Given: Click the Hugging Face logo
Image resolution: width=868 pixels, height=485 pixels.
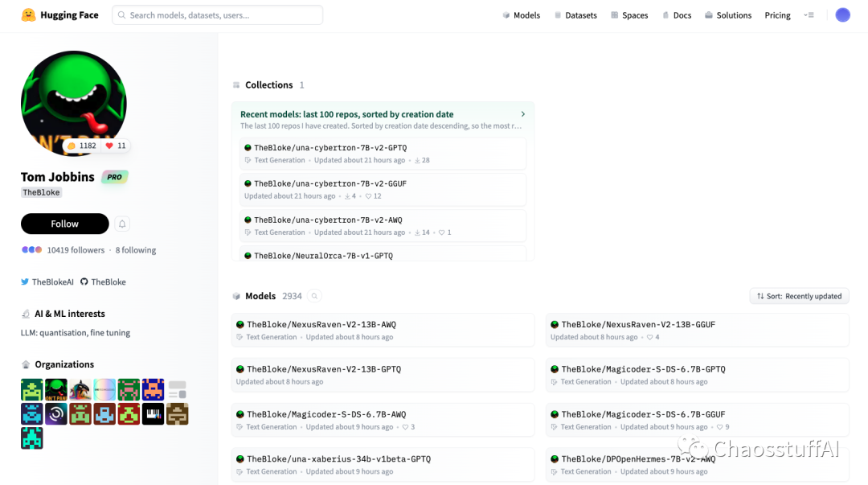Looking at the screenshot, I should coord(59,15).
